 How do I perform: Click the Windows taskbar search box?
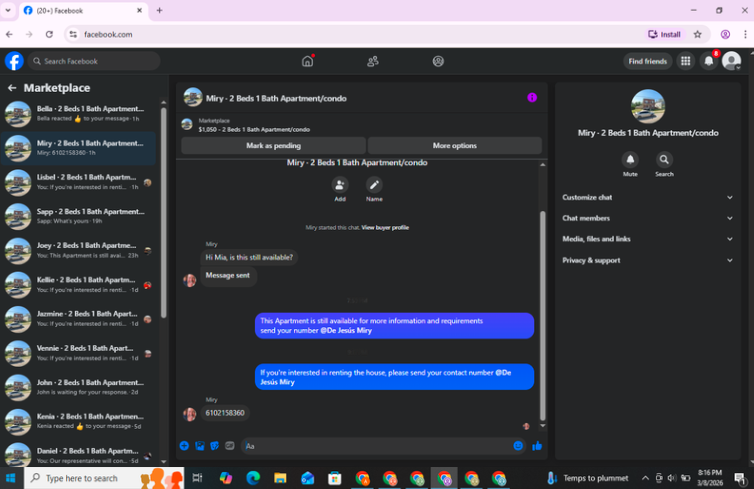click(104, 478)
